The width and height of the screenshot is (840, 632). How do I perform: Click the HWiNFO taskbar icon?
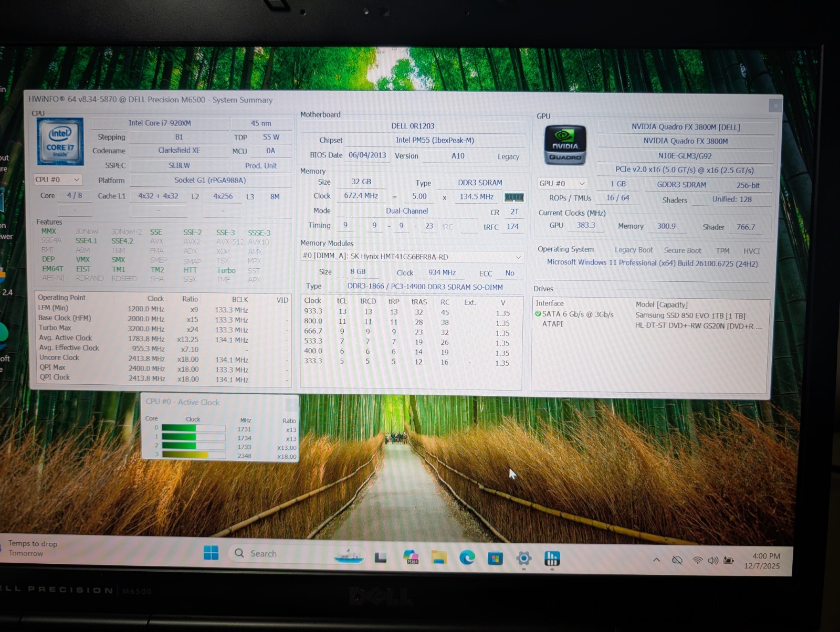(552, 559)
